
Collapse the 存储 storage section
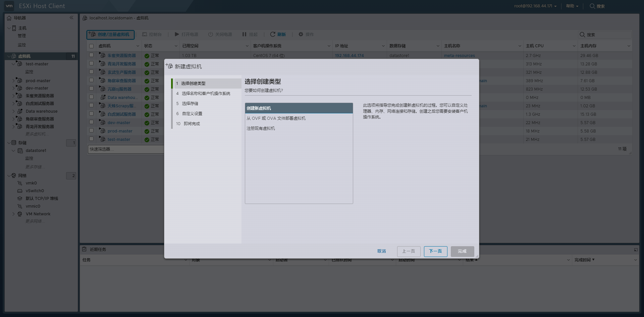[9, 143]
